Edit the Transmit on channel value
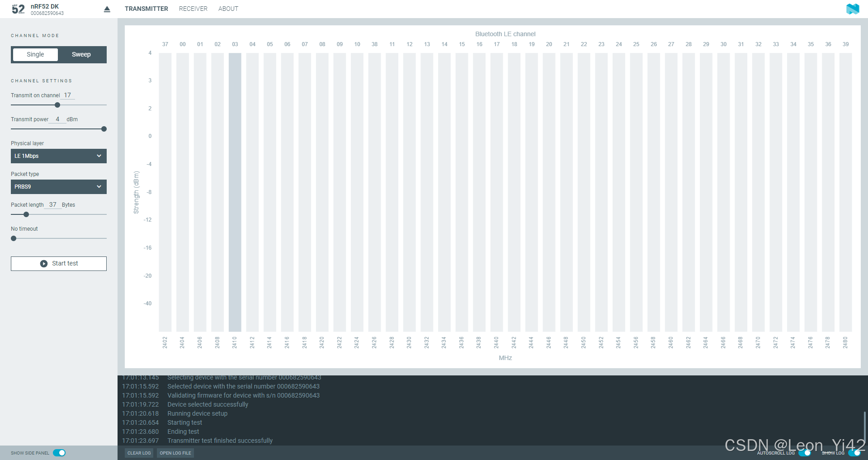Viewport: 868px width, 460px height. (x=67, y=95)
